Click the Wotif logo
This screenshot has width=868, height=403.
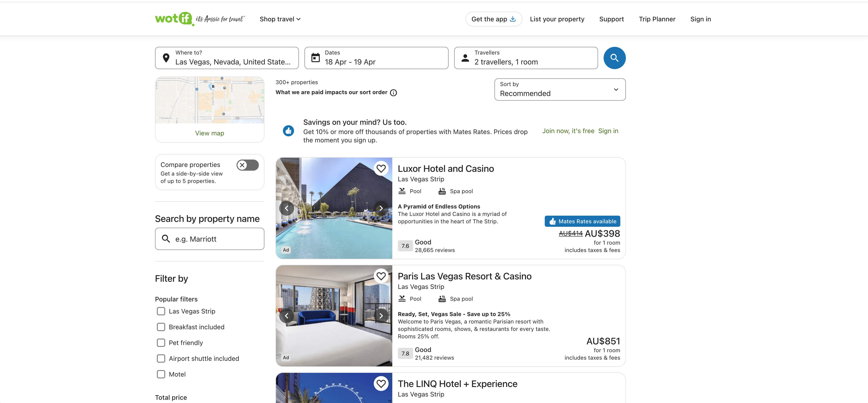tap(174, 19)
